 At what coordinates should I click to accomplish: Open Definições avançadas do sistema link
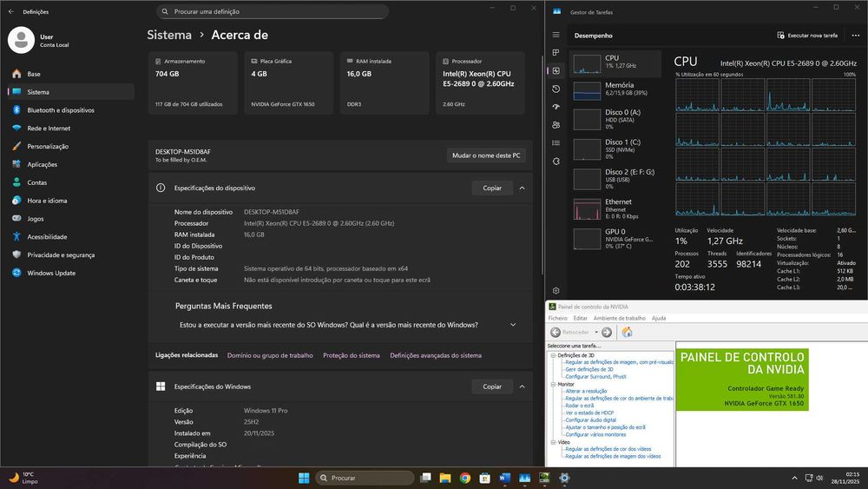(x=436, y=355)
